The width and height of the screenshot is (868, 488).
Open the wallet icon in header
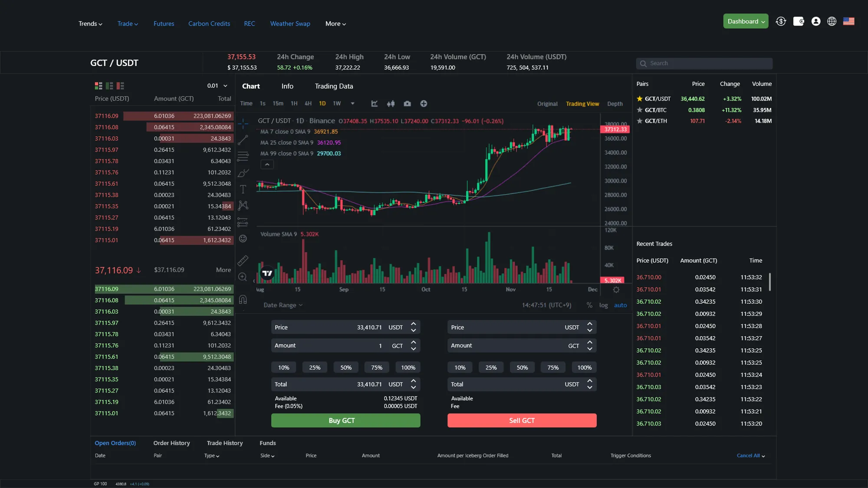[799, 21]
